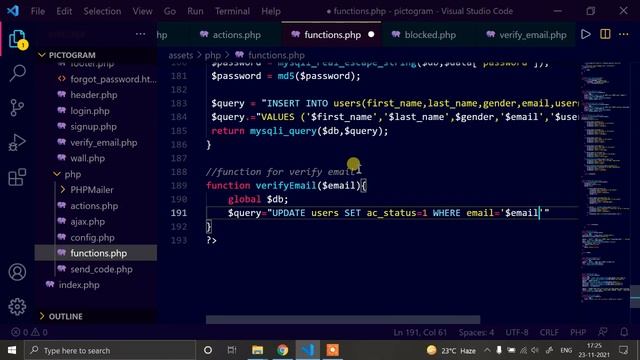Image resolution: width=640 pixels, height=360 pixels.
Task: Open send_code.php in explorer
Action: point(96,269)
